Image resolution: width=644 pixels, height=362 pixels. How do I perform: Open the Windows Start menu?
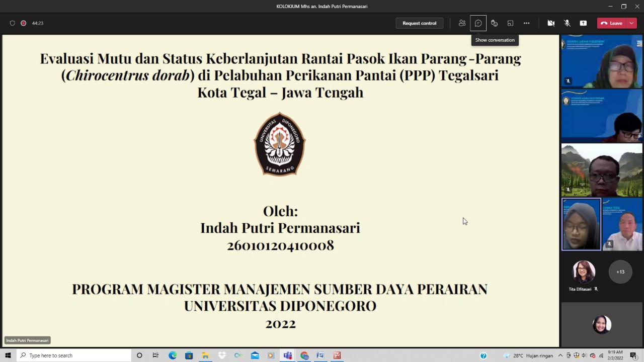8,355
